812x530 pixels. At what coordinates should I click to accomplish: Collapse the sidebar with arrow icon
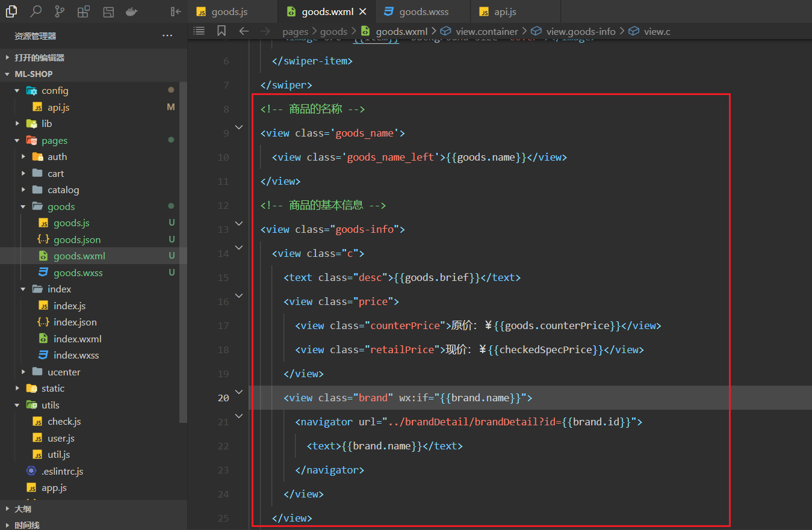pos(176,11)
